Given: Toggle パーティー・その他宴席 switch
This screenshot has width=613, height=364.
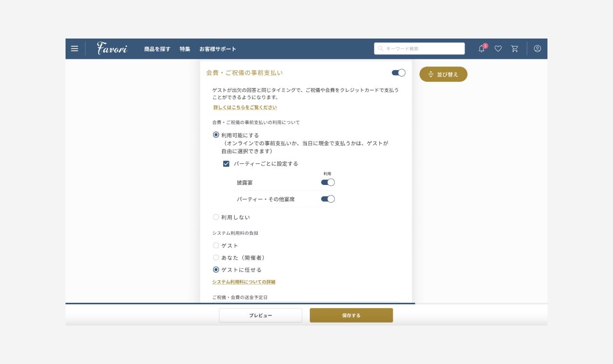Looking at the screenshot, I should 328,199.
